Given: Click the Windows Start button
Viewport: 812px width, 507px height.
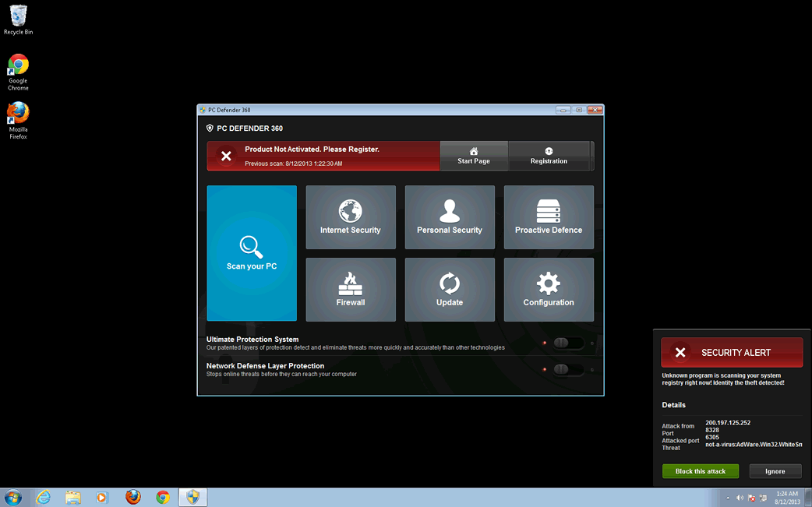Looking at the screenshot, I should pyautogui.click(x=13, y=497).
